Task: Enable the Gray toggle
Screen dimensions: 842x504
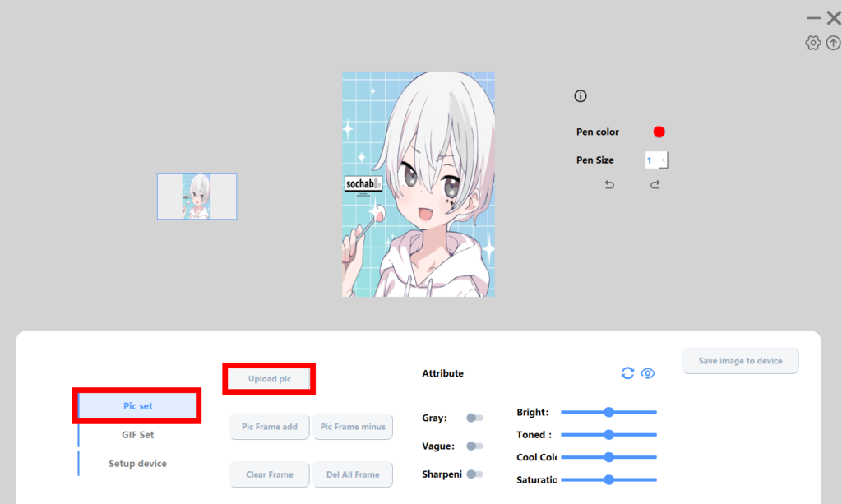Action: [x=474, y=418]
